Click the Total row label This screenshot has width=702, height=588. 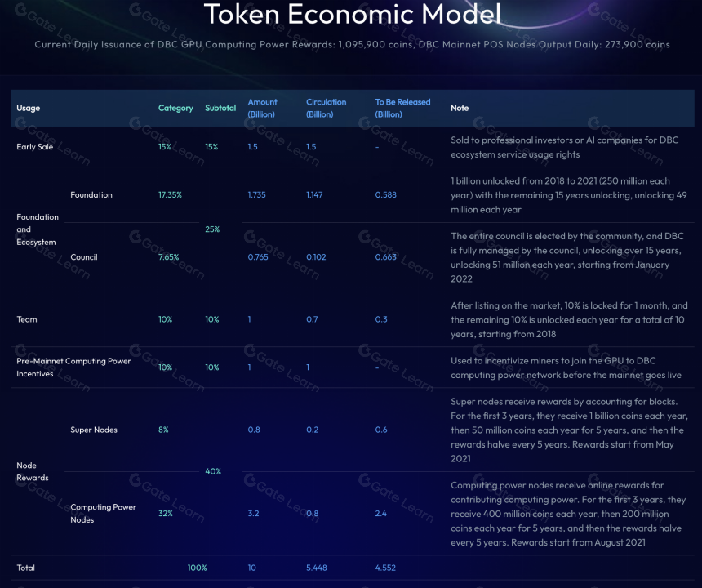(25, 568)
